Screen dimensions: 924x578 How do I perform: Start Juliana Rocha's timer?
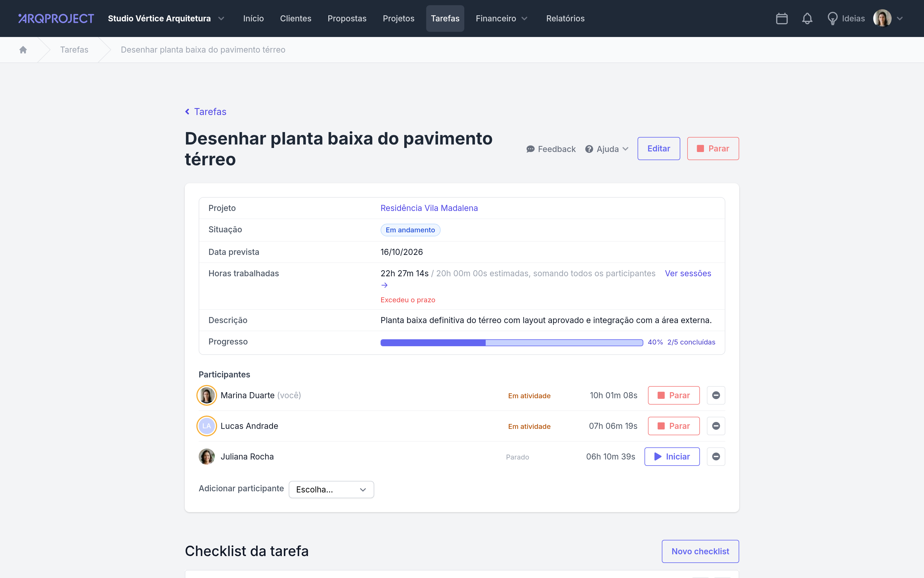tap(672, 456)
